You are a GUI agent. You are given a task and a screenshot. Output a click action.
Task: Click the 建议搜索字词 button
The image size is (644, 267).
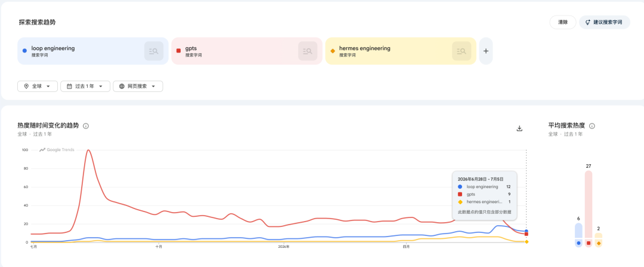coord(605,22)
